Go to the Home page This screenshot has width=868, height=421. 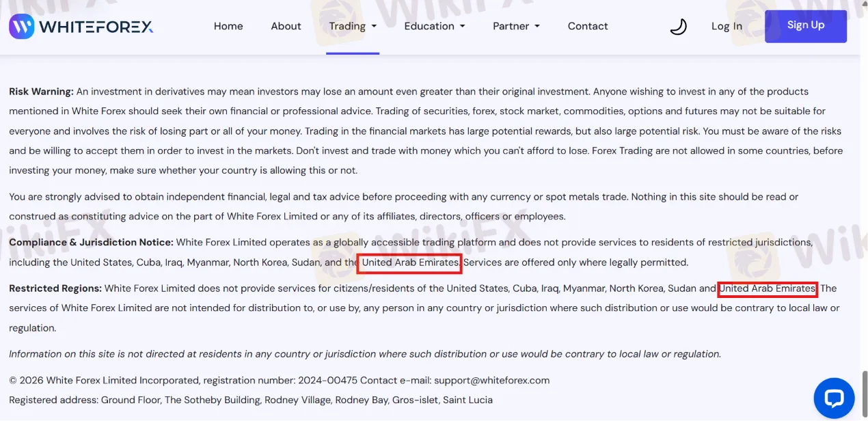point(228,26)
